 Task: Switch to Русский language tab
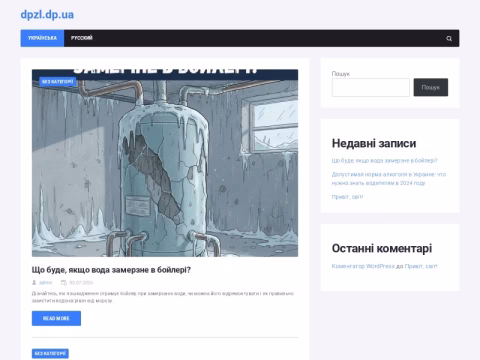coord(82,38)
